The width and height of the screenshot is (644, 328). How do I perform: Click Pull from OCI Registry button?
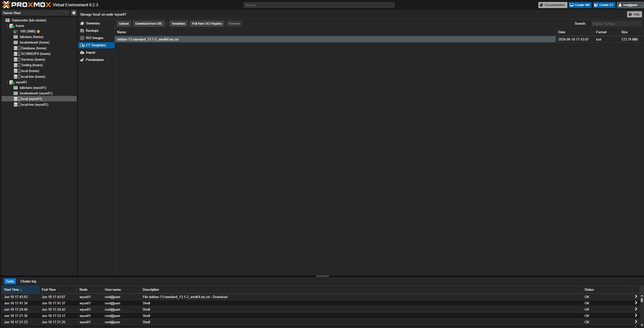207,24
